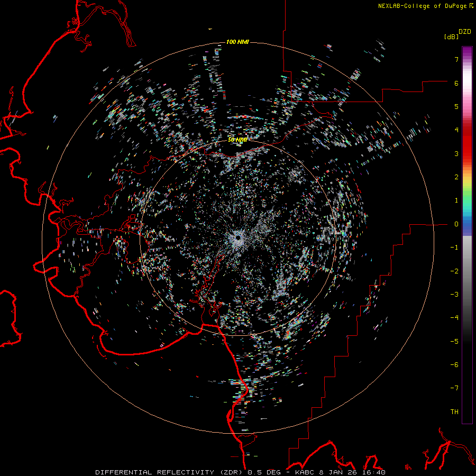476x476 pixels.
Task: Click the 5 value on color scale
Action: point(456,106)
